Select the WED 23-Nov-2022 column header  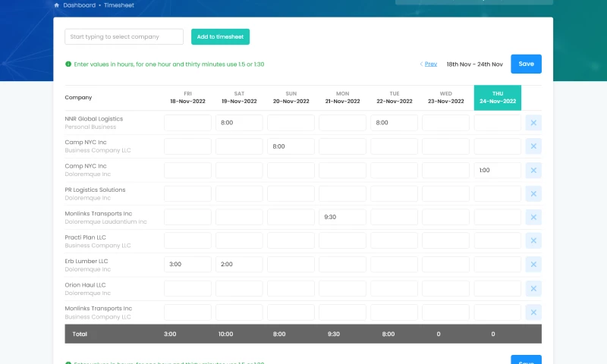[446, 98]
